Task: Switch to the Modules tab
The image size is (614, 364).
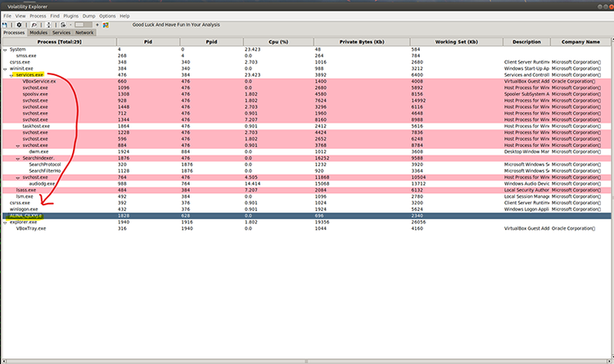Action: (x=38, y=33)
